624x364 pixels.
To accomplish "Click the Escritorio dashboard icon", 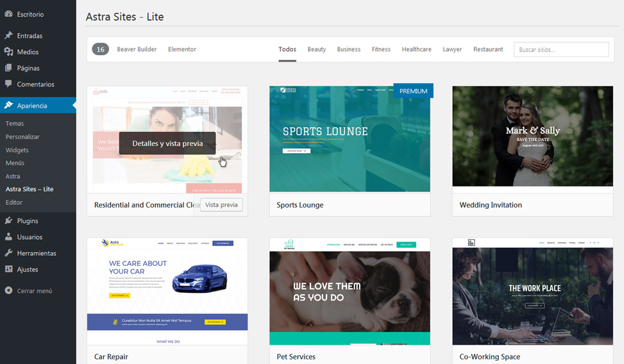I will pyautogui.click(x=8, y=13).
